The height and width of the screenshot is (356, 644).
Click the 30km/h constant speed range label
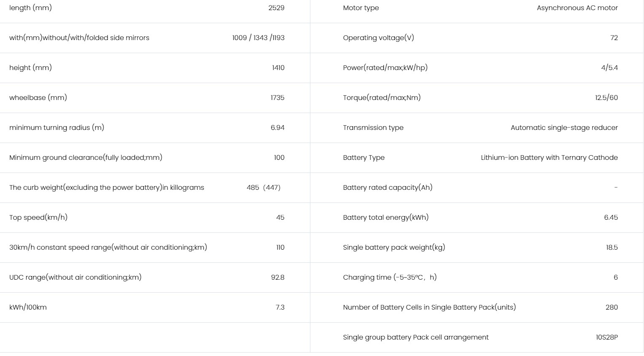coord(108,248)
